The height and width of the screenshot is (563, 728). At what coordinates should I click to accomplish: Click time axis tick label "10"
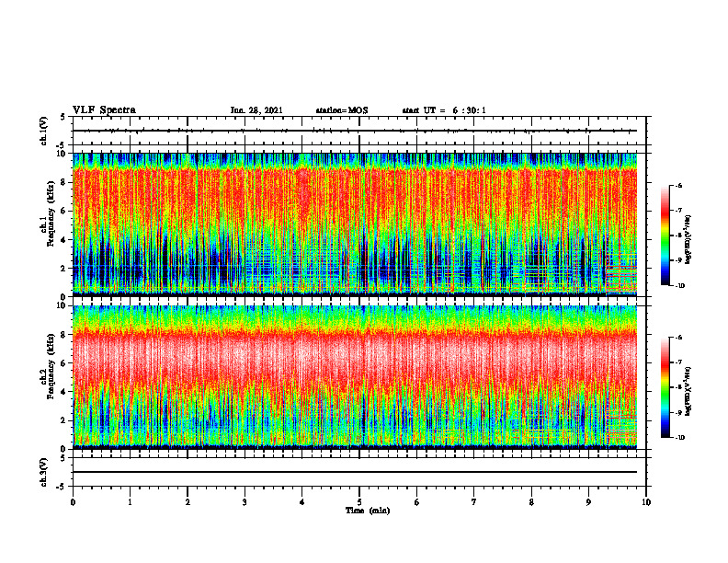(x=646, y=502)
